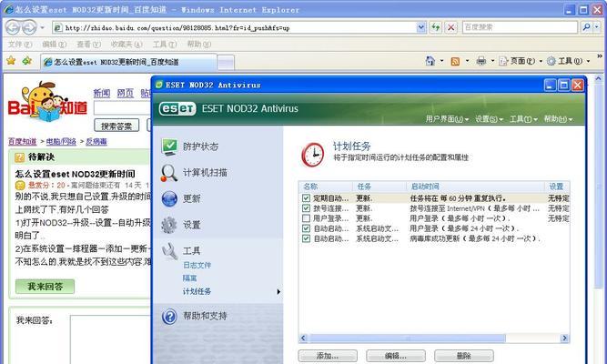Open the 隔离 (Quarantine) link
The height and width of the screenshot is (364, 607).
(x=189, y=278)
